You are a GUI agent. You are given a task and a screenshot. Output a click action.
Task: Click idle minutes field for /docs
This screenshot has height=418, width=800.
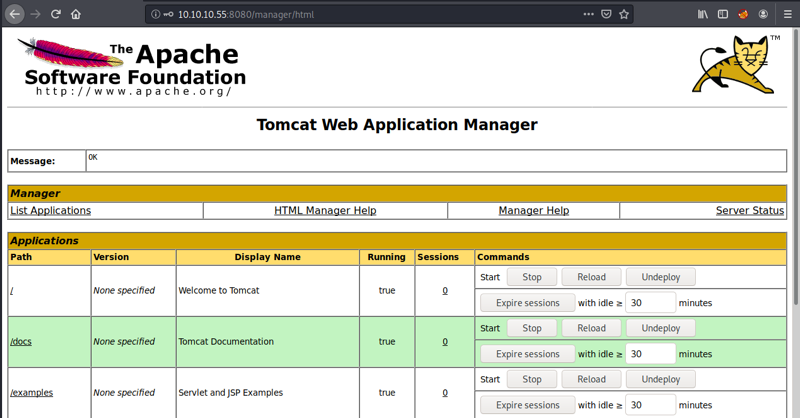click(x=651, y=354)
